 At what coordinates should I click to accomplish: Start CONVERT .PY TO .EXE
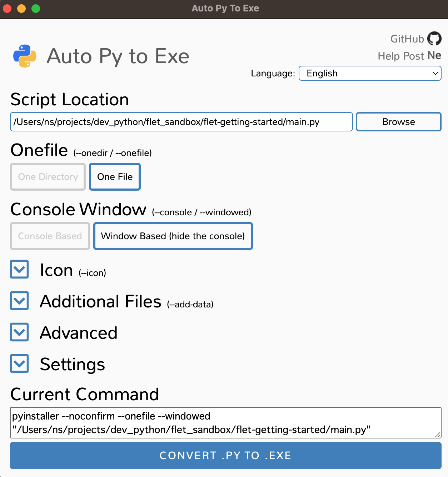[x=226, y=456]
